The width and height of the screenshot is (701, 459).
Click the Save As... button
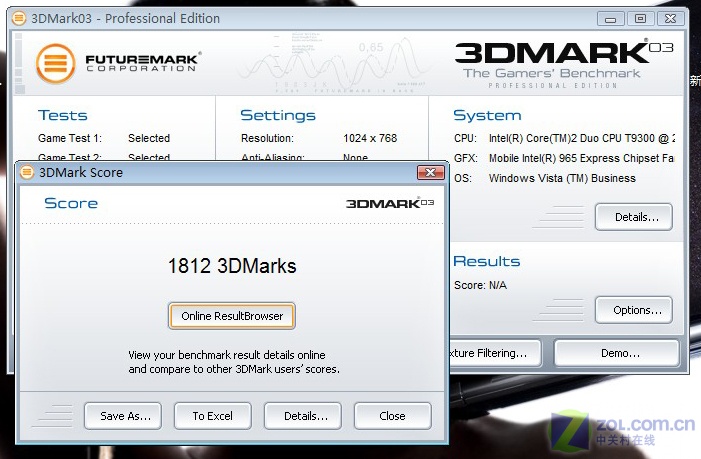pyautogui.click(x=123, y=416)
